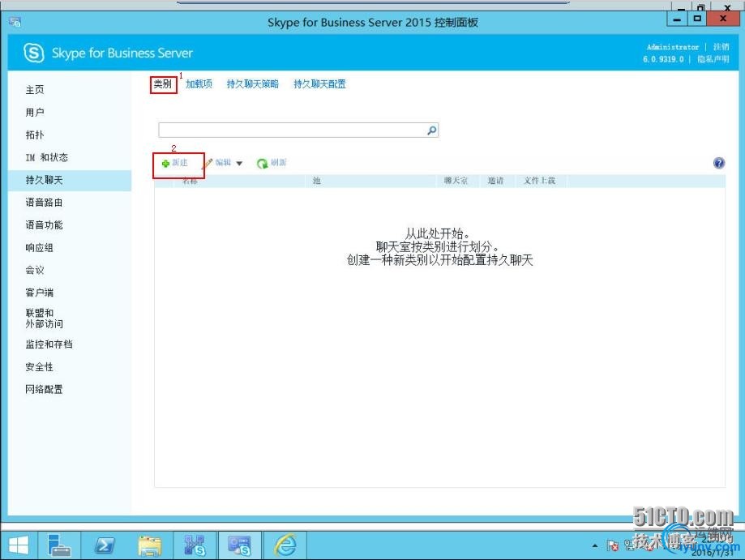The height and width of the screenshot is (560, 745).
Task: Open 语音功能 in the left navigation
Action: 44,225
